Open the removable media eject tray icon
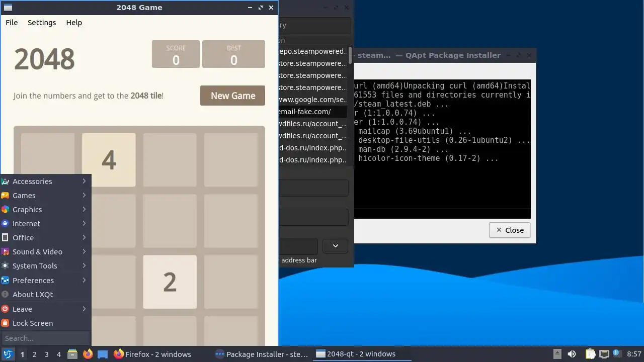 [557, 354]
